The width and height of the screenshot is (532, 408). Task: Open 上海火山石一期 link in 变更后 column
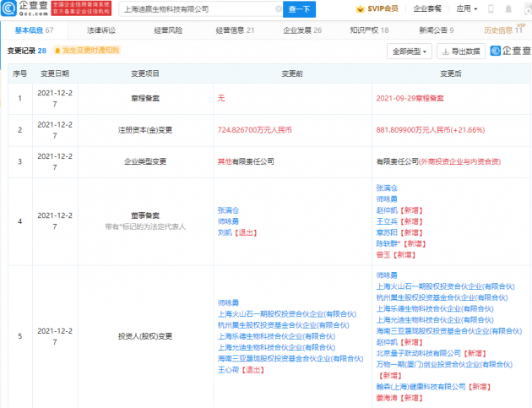click(446, 287)
